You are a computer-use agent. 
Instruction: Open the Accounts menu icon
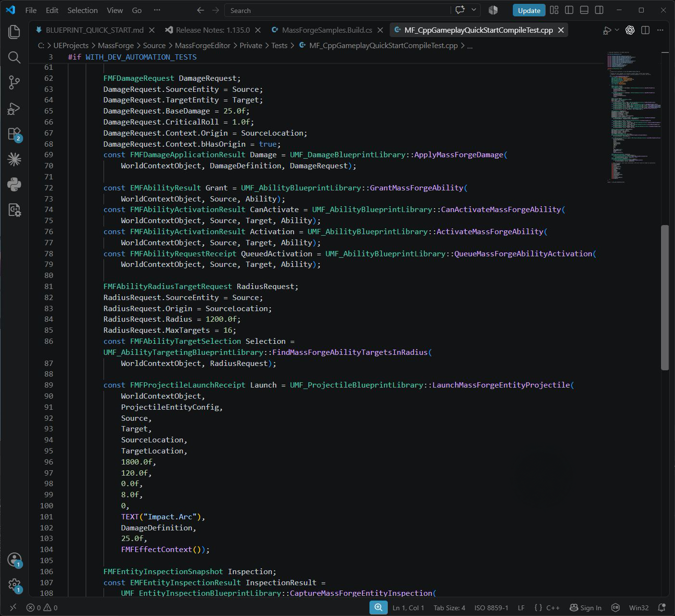(x=14, y=560)
